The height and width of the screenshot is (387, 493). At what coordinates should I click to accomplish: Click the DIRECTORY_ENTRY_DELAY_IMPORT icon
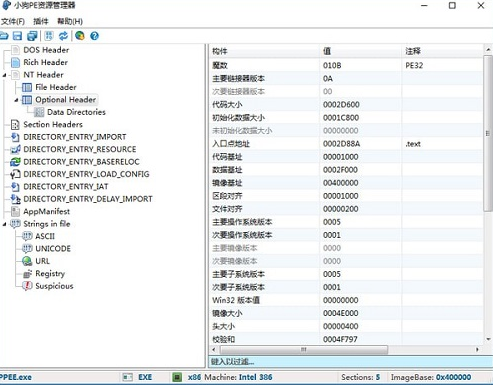tap(15, 199)
